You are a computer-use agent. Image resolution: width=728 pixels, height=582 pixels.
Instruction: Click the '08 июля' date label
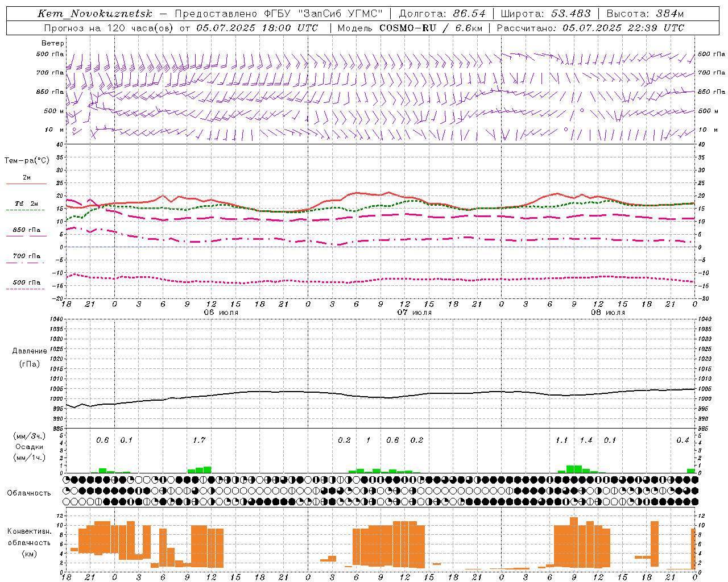pyautogui.click(x=608, y=313)
